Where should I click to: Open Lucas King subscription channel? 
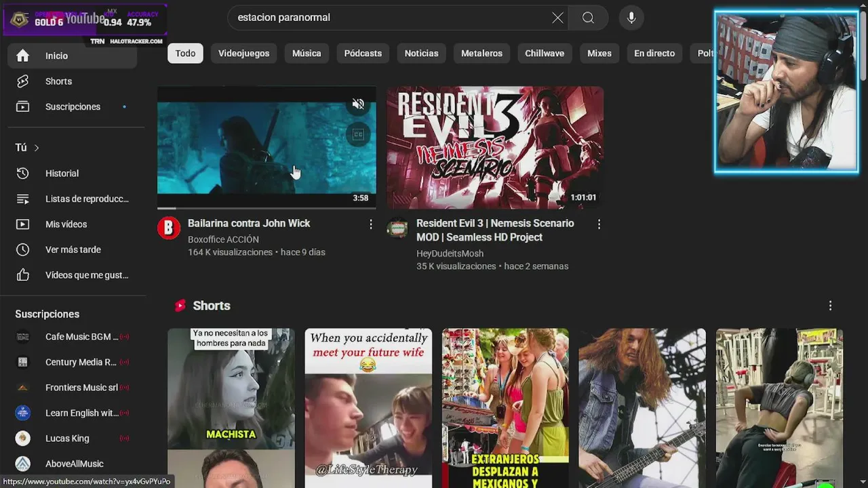click(x=73, y=439)
